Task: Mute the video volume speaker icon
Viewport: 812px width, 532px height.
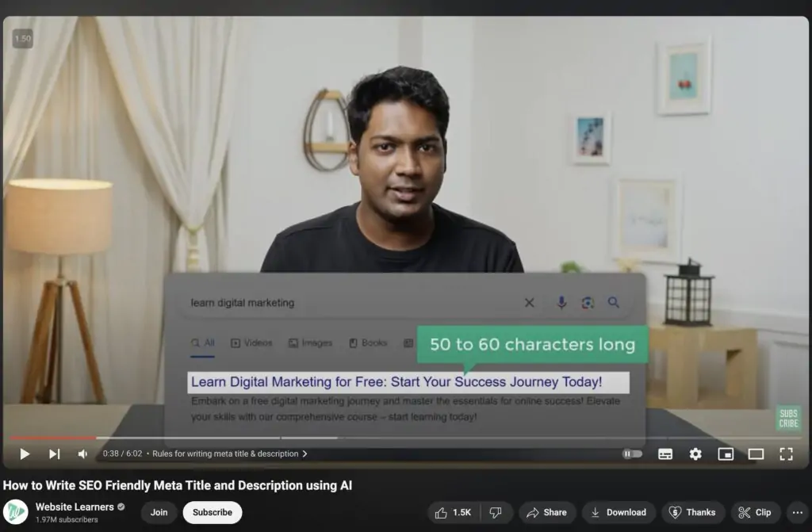Action: (82, 454)
